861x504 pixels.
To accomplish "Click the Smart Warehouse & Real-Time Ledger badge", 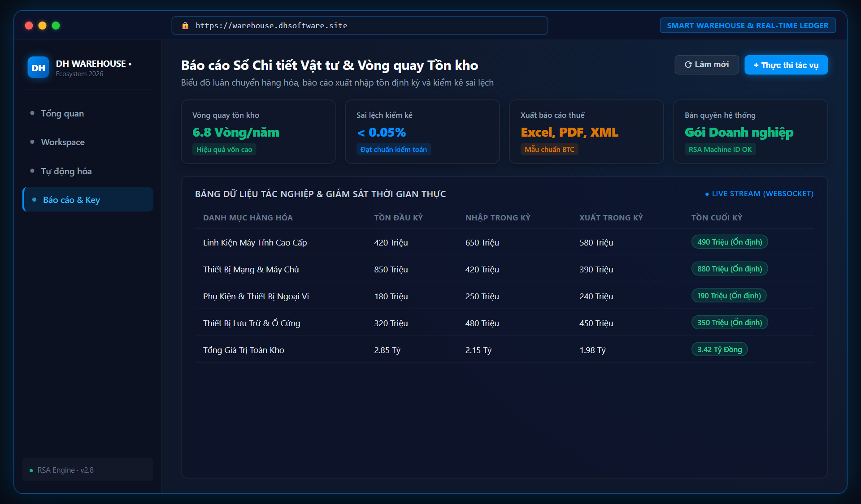I will [x=748, y=26].
